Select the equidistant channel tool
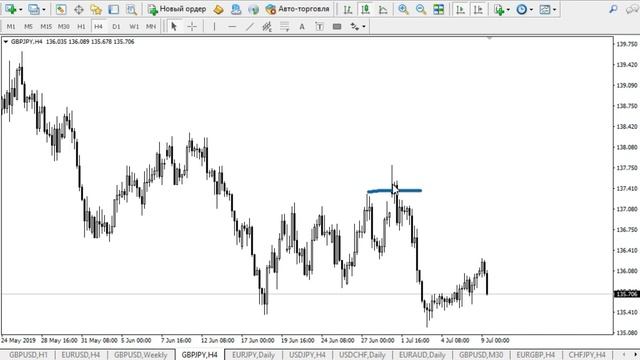 (x=267, y=27)
